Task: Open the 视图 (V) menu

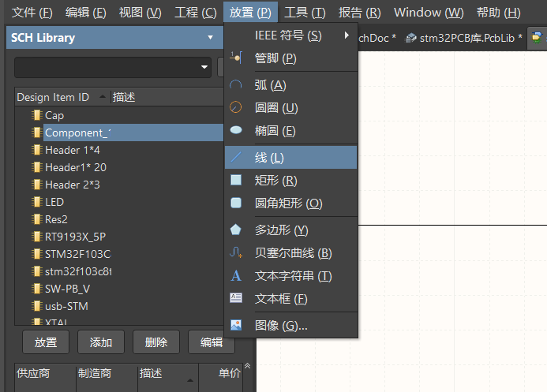Action: (140, 13)
